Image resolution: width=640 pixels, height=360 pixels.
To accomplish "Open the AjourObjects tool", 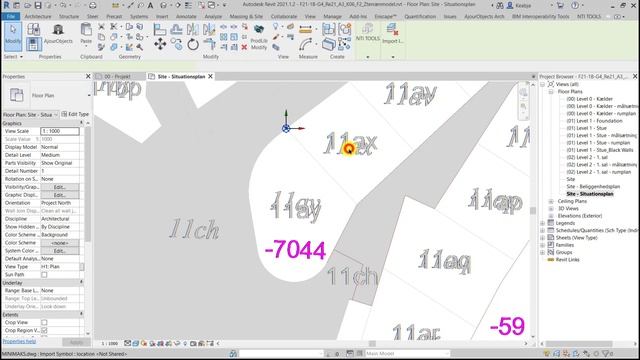I will click(58, 34).
